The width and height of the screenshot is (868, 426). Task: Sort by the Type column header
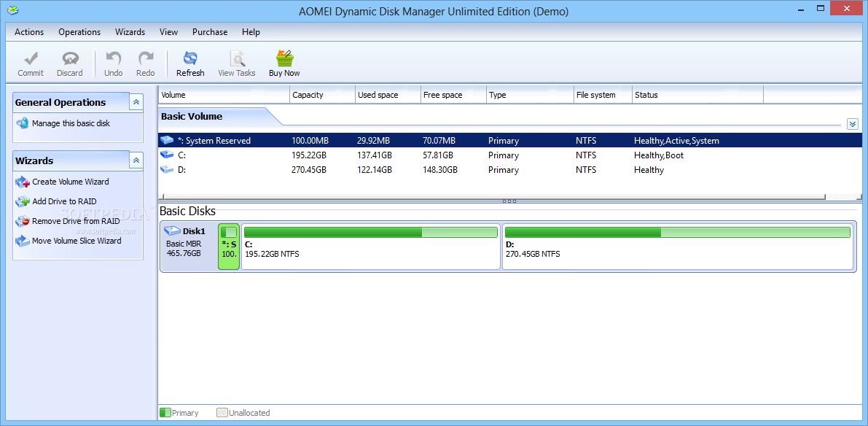point(530,95)
